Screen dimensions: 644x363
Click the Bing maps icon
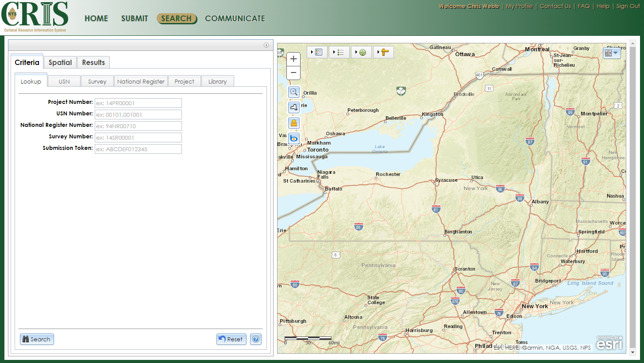[293, 138]
